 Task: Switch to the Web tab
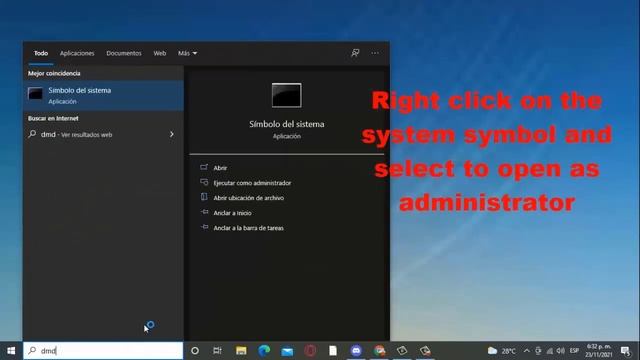click(x=160, y=53)
